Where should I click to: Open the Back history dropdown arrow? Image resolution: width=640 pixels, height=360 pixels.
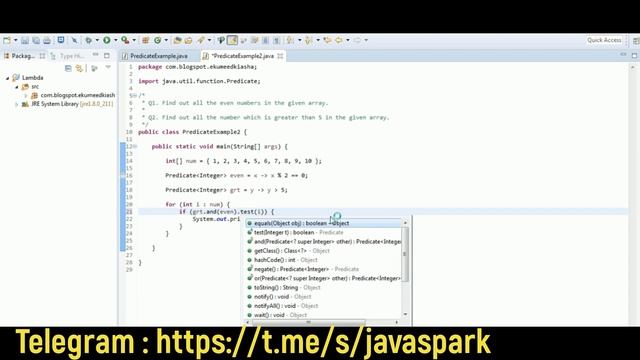pos(348,40)
